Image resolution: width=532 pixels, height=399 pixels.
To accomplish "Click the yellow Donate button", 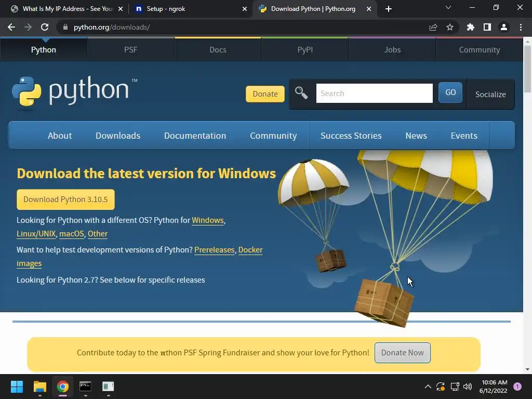I will [x=265, y=94].
